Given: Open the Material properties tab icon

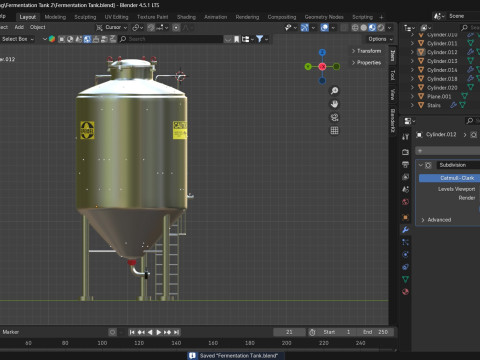Looking at the screenshot, I should [405, 292].
